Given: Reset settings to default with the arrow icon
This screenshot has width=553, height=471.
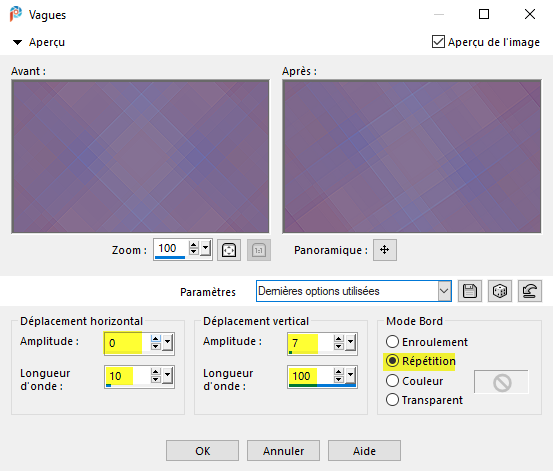Looking at the screenshot, I should click(530, 291).
